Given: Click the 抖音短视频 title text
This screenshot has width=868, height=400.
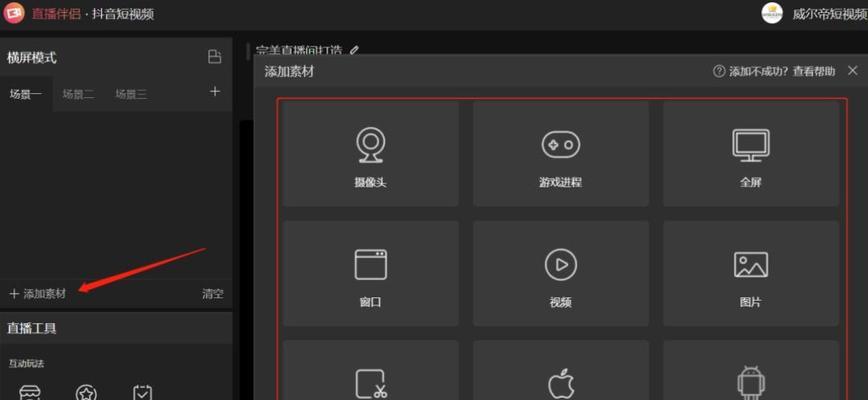Looking at the screenshot, I should pyautogui.click(x=123, y=14).
